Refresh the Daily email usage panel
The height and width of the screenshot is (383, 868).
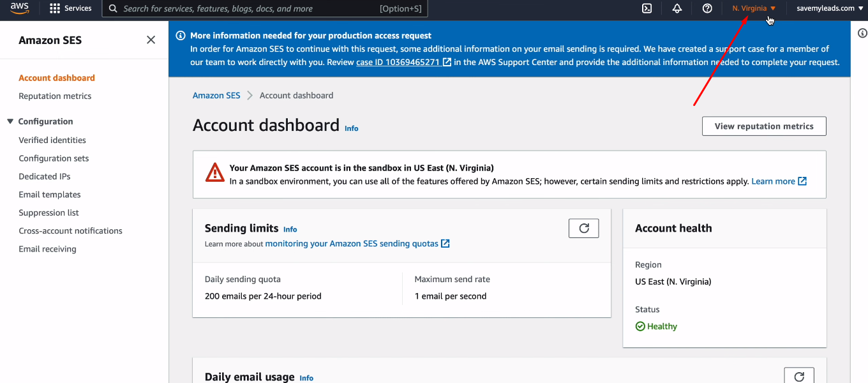pyautogui.click(x=798, y=376)
